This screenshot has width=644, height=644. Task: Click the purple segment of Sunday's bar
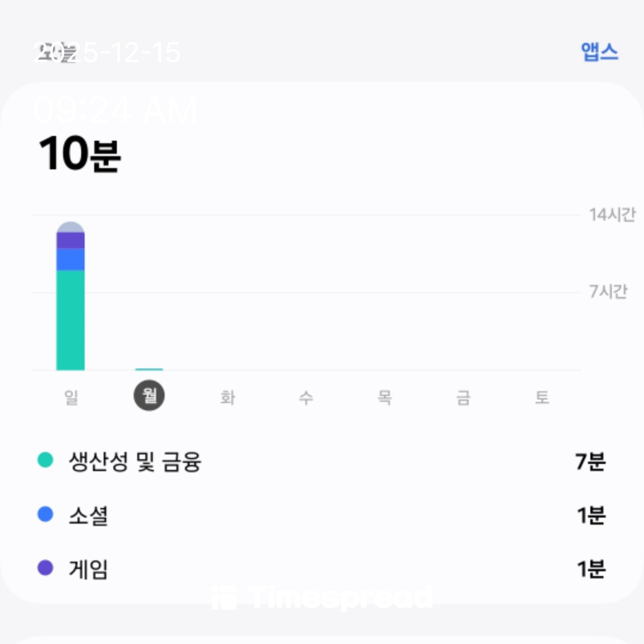pos(70,240)
